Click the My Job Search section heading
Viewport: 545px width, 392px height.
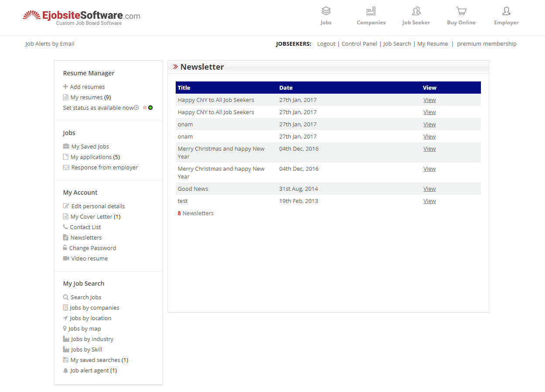84,284
